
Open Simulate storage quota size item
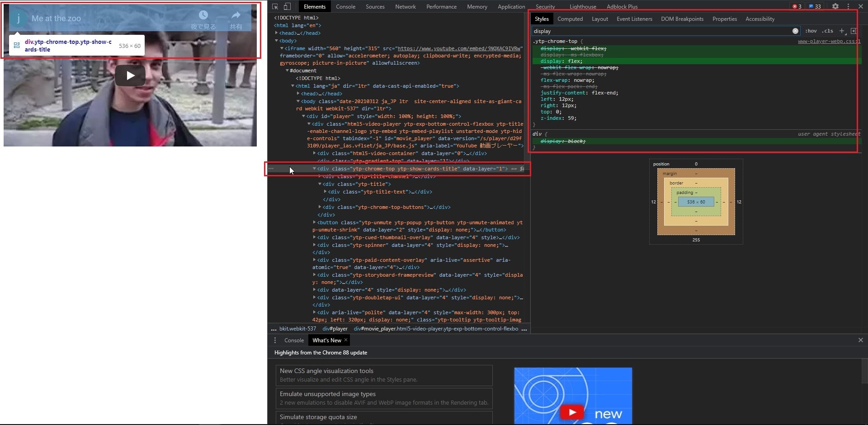coord(384,417)
